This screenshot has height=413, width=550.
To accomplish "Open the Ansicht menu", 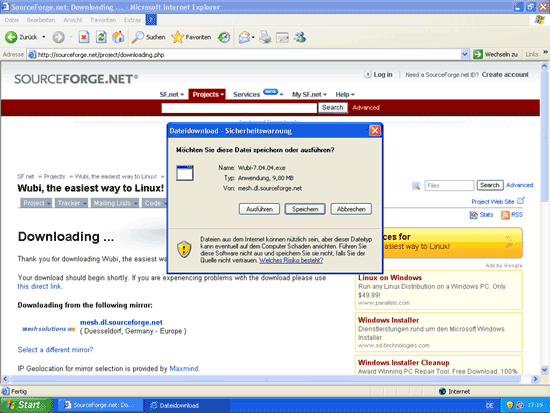I will [x=73, y=20].
